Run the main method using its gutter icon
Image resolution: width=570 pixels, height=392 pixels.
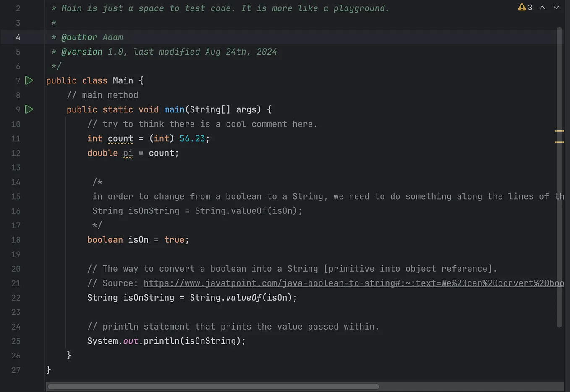(29, 109)
